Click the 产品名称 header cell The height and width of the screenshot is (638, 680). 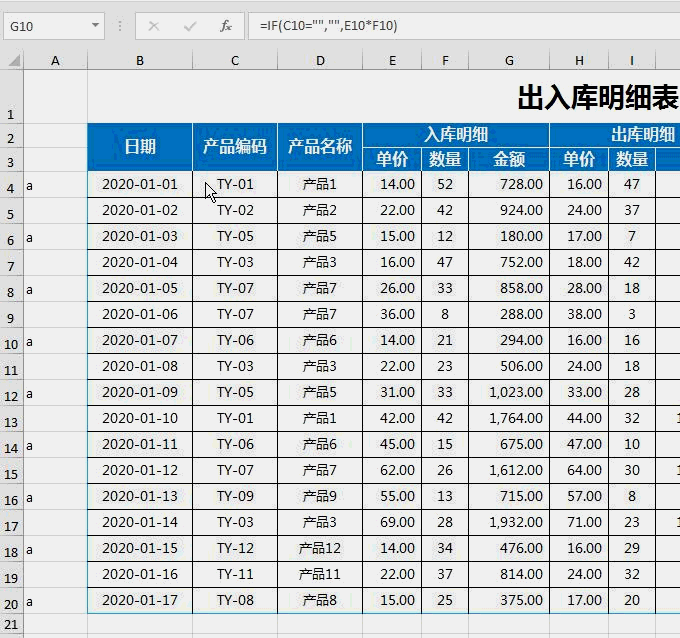point(320,147)
